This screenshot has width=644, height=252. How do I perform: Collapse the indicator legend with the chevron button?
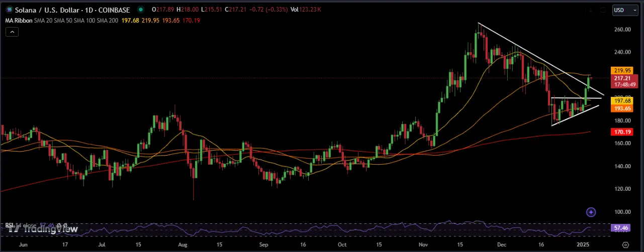tap(11, 32)
